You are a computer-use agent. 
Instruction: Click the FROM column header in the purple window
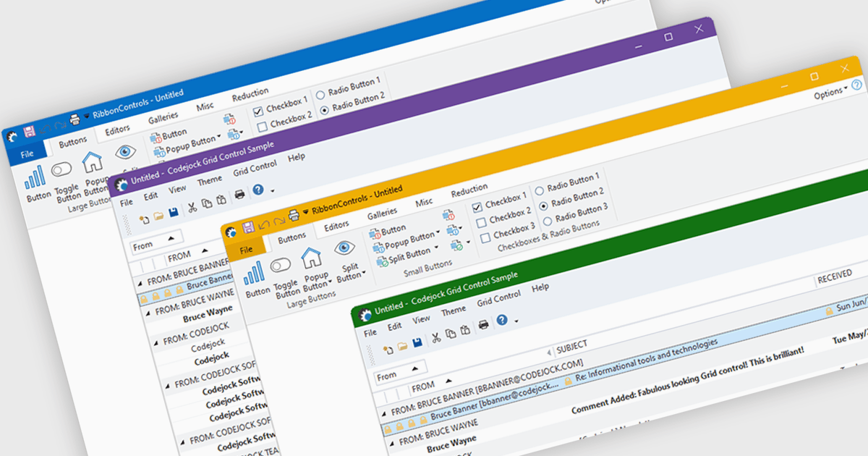pos(179,256)
